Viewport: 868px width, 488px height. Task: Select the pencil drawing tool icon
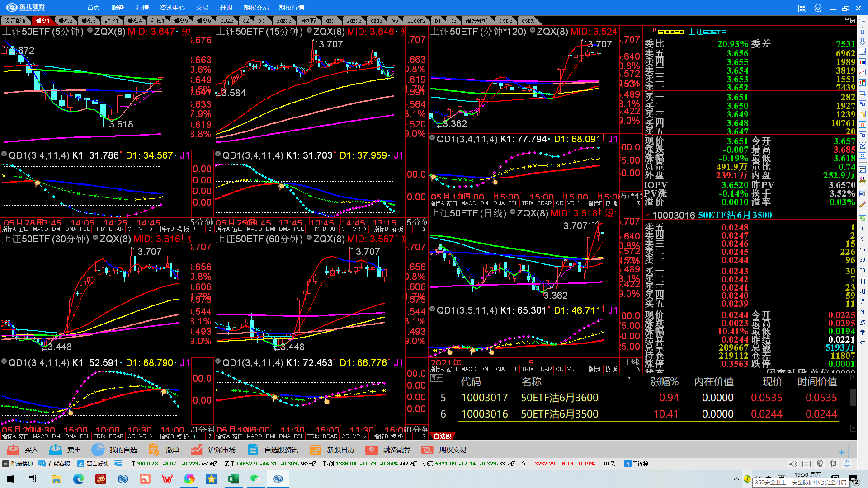tap(862, 204)
